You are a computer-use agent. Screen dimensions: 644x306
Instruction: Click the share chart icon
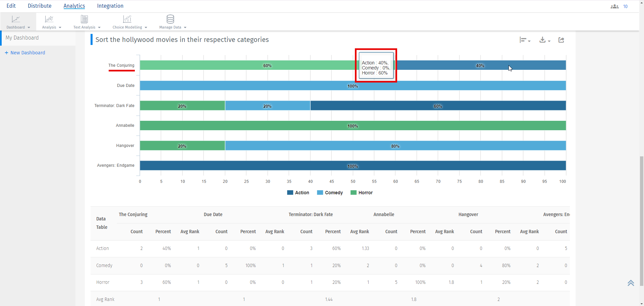pyautogui.click(x=561, y=40)
